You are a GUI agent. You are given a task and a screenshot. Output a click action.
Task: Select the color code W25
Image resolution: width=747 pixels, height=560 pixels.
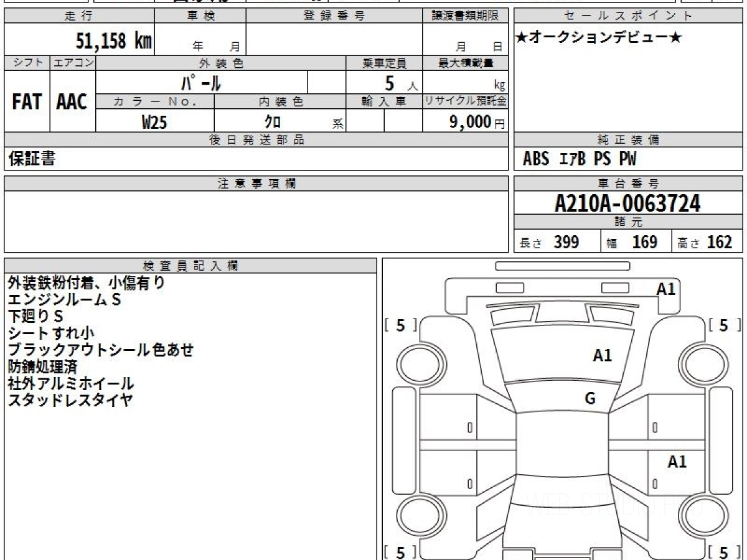pyautogui.click(x=154, y=122)
